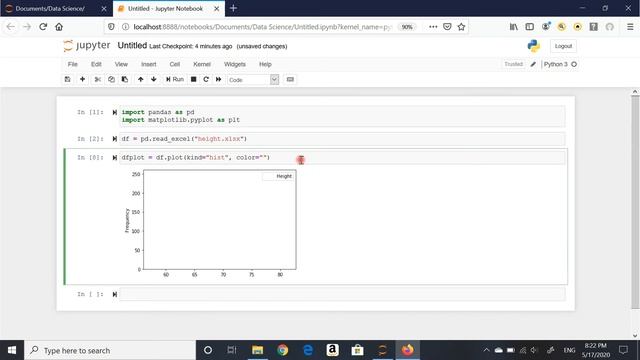Save page to Pocket icon
Image resolution: width=640 pixels, height=360 pixels.
[447, 27]
